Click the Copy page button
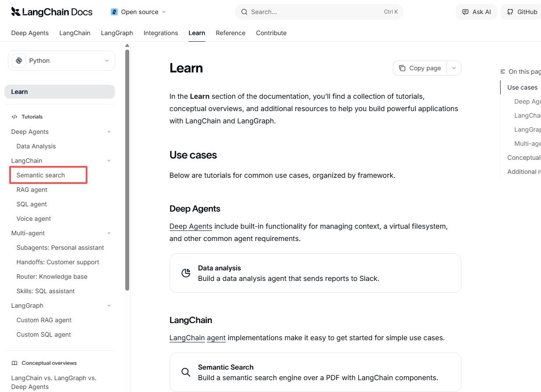This screenshot has height=392, width=541. (x=420, y=68)
